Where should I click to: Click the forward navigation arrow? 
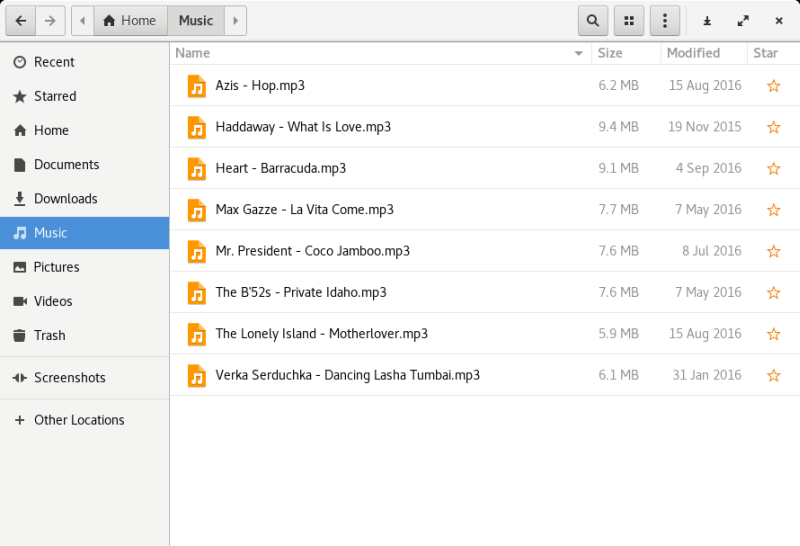click(x=51, y=20)
